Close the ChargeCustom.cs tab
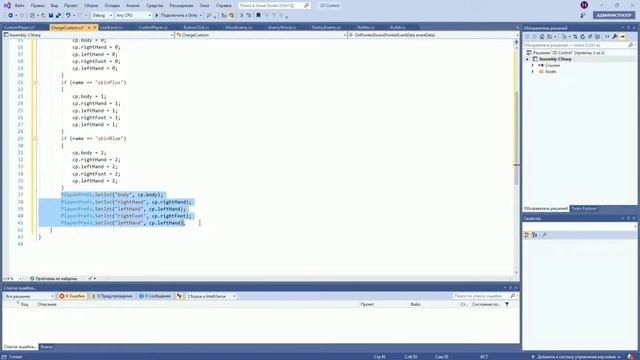Image resolution: width=640 pixels, height=360 pixels. coord(95,27)
